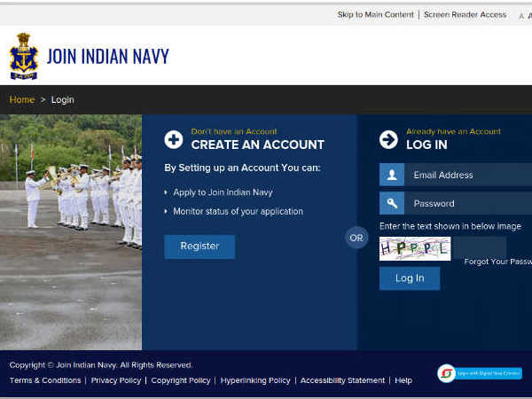Click the font size A control at top right

pos(521,16)
